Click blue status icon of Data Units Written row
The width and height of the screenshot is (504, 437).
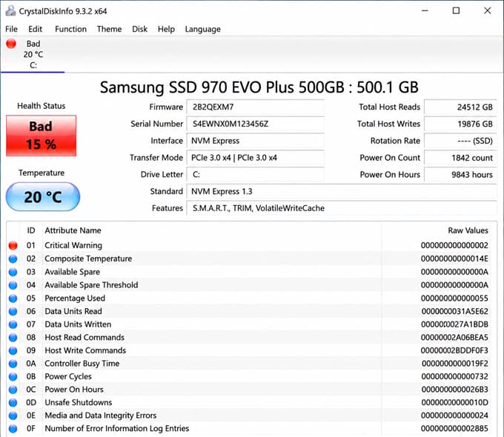click(13, 324)
